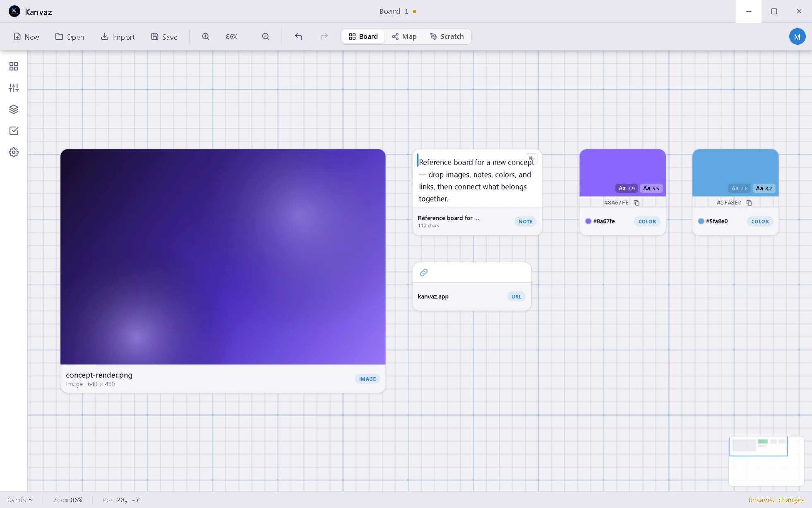The image size is (812, 508).
Task: Switch to the Board view tab
Action: 363,36
